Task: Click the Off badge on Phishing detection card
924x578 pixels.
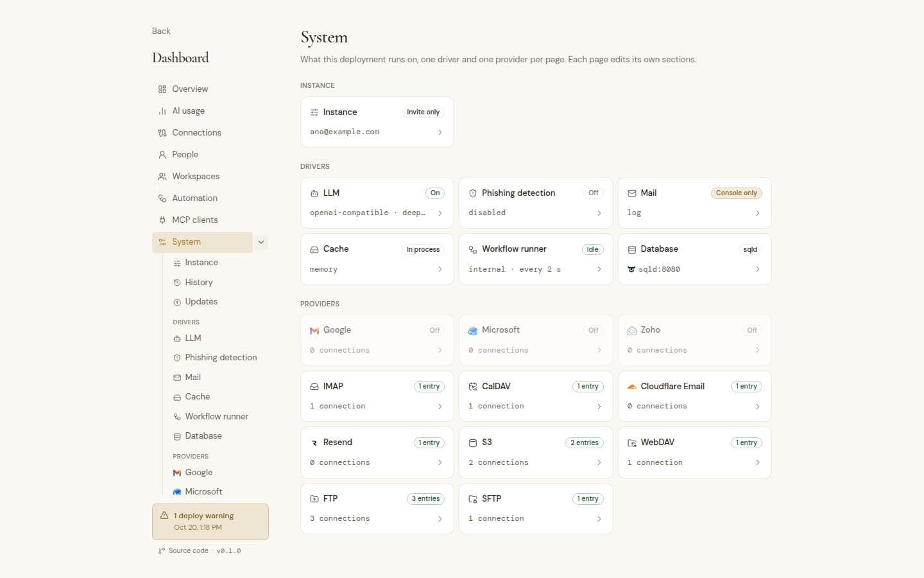Action: click(594, 193)
